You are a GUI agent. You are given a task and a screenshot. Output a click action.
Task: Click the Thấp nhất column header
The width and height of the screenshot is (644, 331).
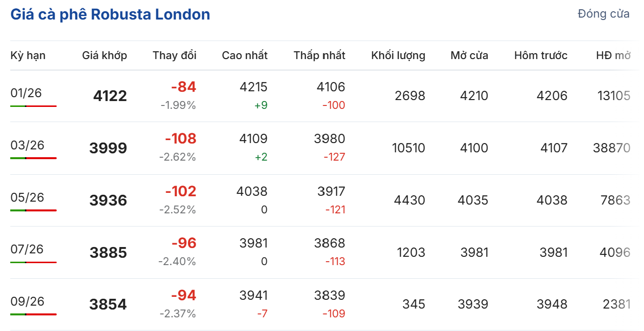tap(319, 56)
